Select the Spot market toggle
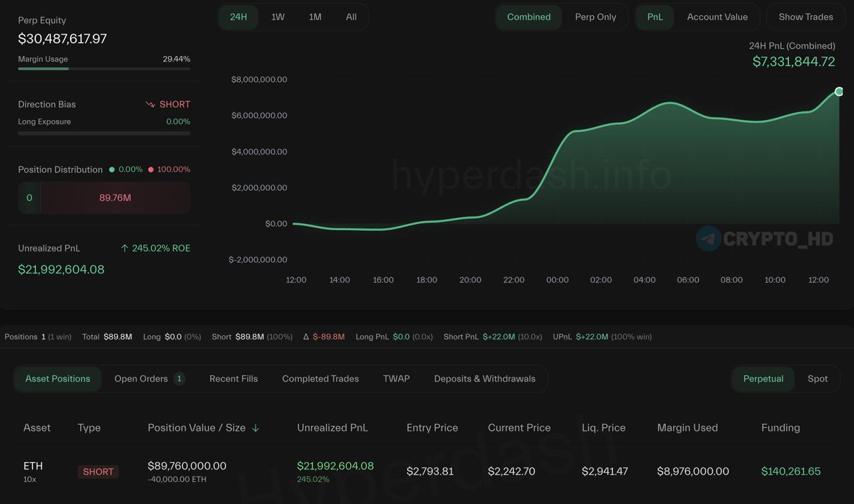 point(818,379)
